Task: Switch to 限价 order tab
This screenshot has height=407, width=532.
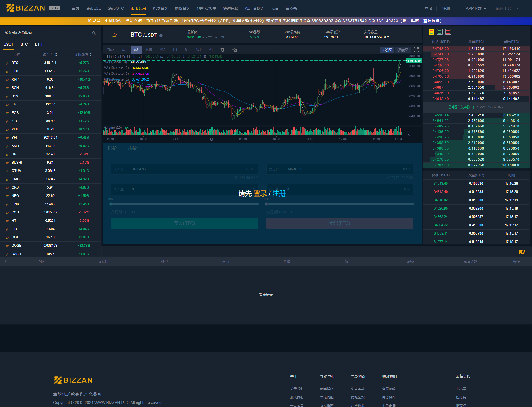Action: pyautogui.click(x=112, y=148)
